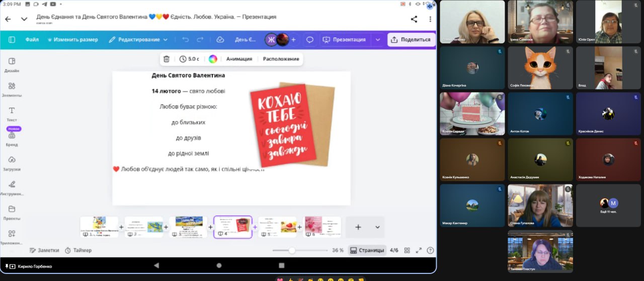Image resolution: width=644 pixels, height=281 pixels.
Task: Expand the Редактирование mode dropdown
Action: pyautogui.click(x=138, y=40)
